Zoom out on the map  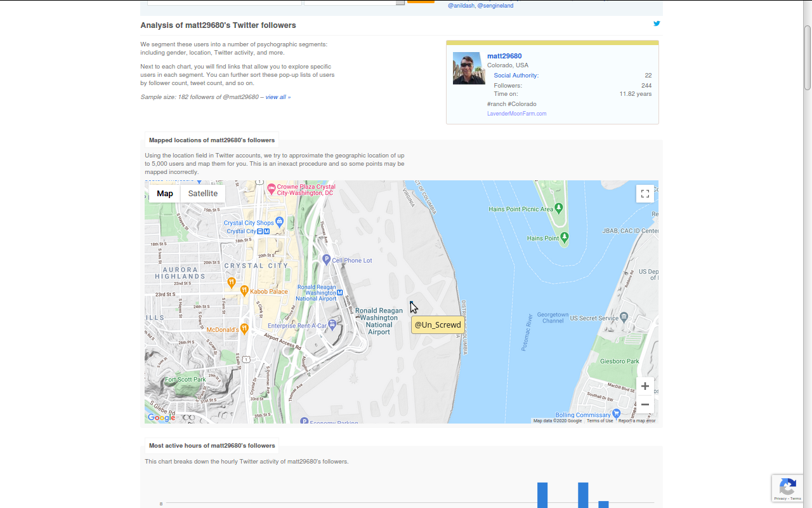coord(645,404)
